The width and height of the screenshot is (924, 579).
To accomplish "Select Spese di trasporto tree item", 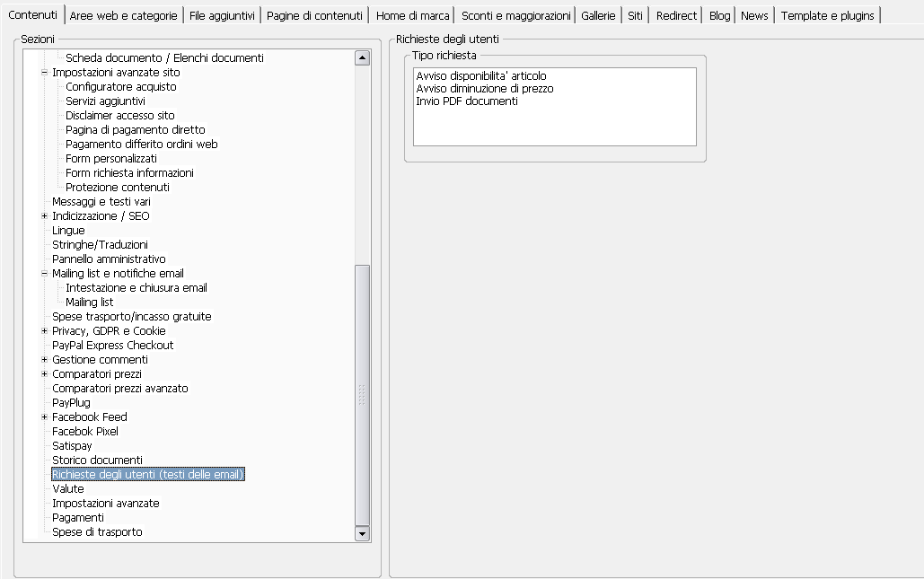I will click(97, 532).
